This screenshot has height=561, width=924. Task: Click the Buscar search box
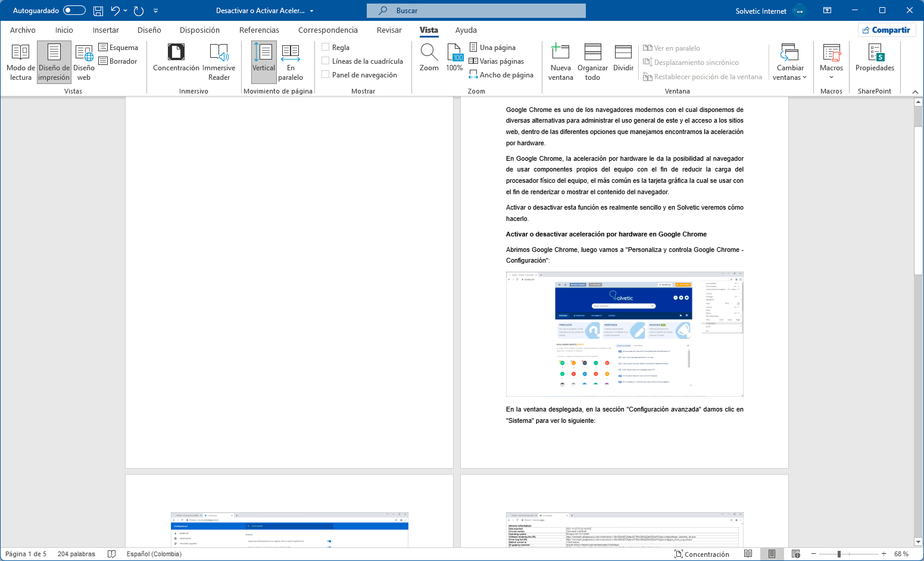[476, 11]
